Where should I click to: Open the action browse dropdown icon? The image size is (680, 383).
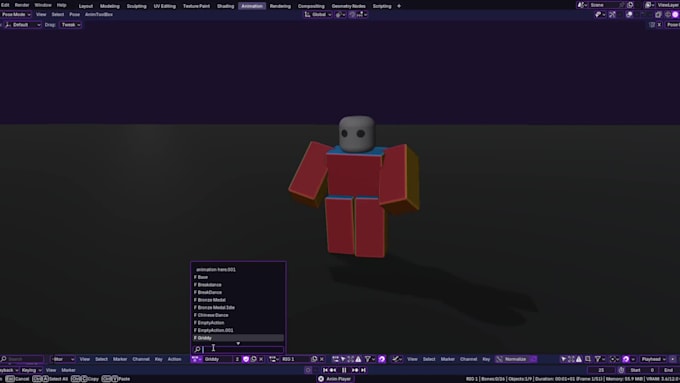tap(196, 359)
